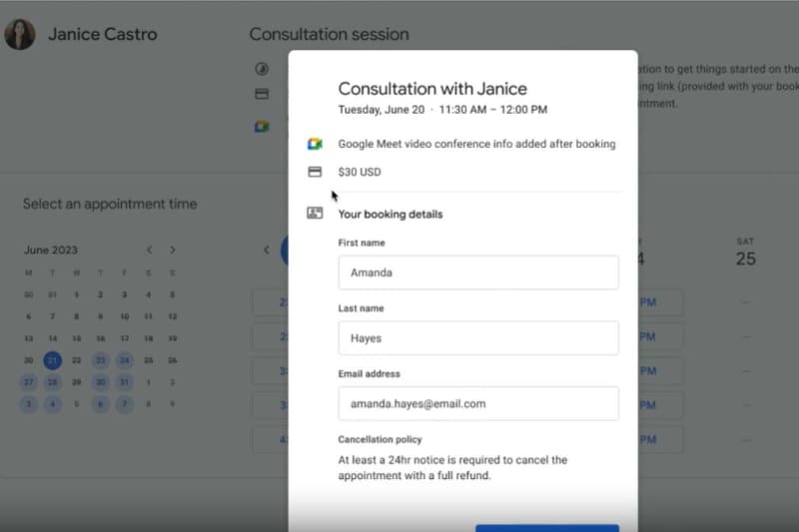
Task: Click the First name field containing Amanda
Action: click(478, 272)
